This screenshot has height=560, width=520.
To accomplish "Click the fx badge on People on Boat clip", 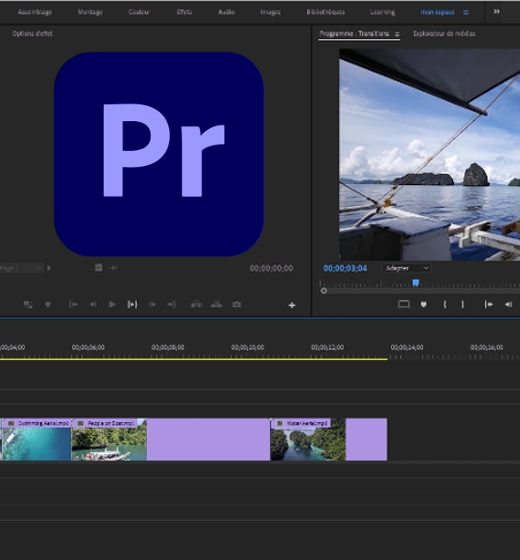I will coord(81,423).
